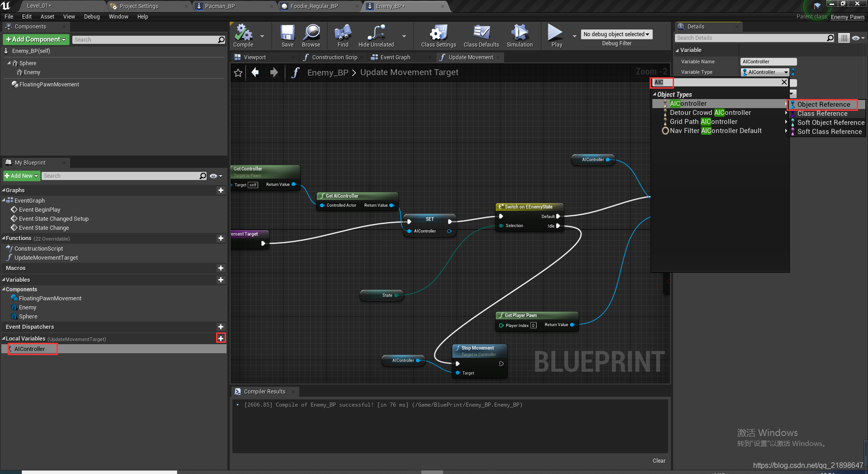Viewport: 868px width, 474px height.
Task: Play the level from toolbar
Action: click(x=557, y=36)
